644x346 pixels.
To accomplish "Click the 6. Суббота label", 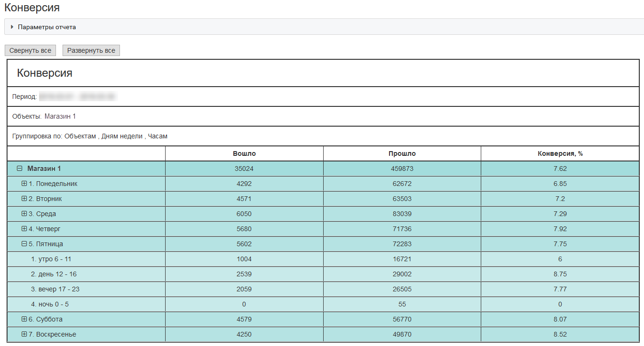I will pyautogui.click(x=45, y=319).
